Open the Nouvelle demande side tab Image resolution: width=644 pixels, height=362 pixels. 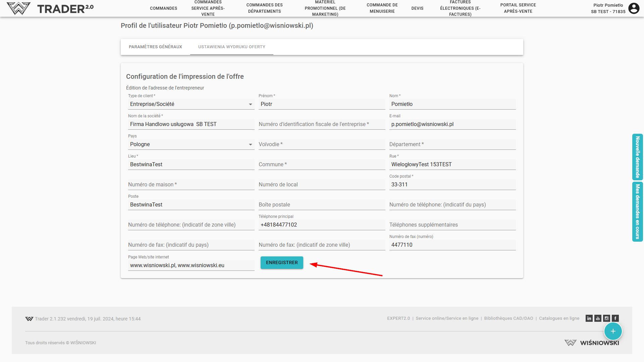[x=637, y=157]
